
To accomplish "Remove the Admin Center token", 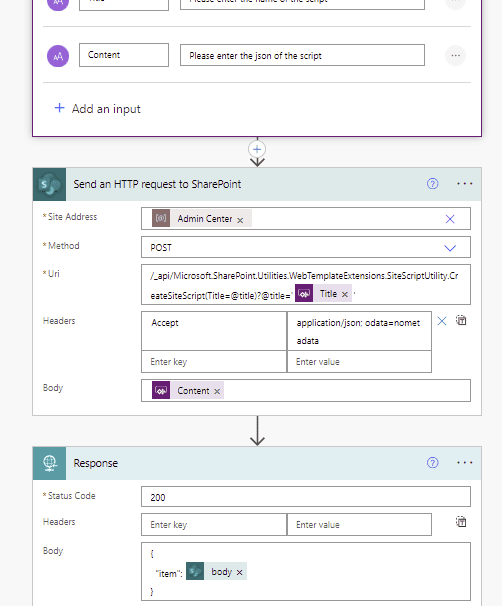I will (240, 220).
